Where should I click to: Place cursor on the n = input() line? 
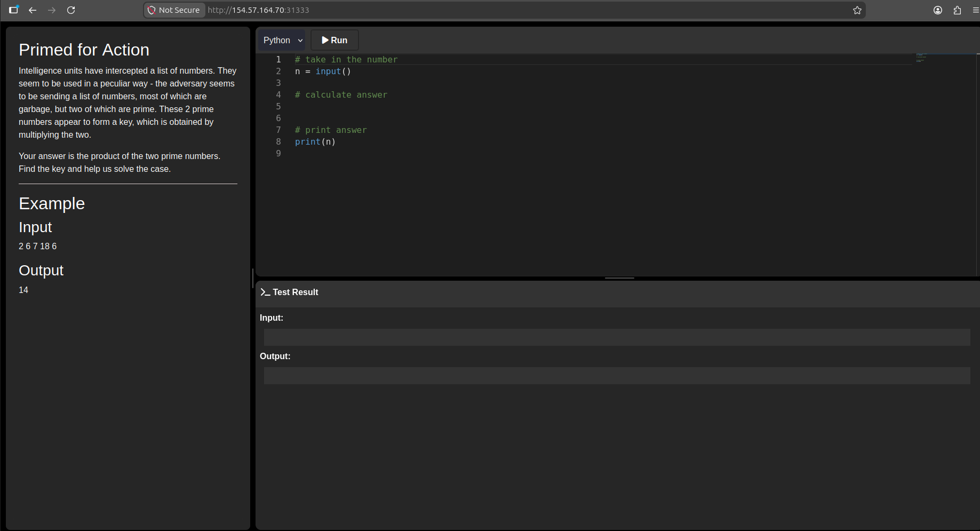[323, 72]
